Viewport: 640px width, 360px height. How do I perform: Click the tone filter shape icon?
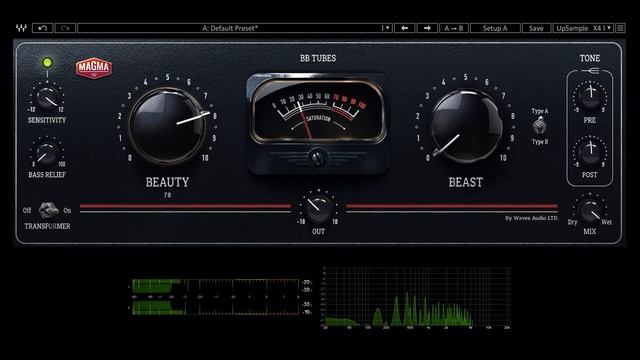(591, 71)
